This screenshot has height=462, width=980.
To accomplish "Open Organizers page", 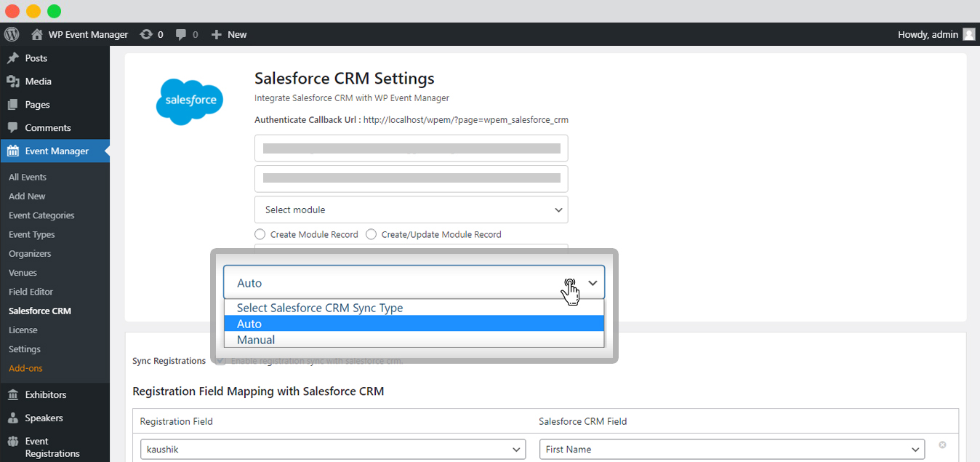I will [30, 254].
